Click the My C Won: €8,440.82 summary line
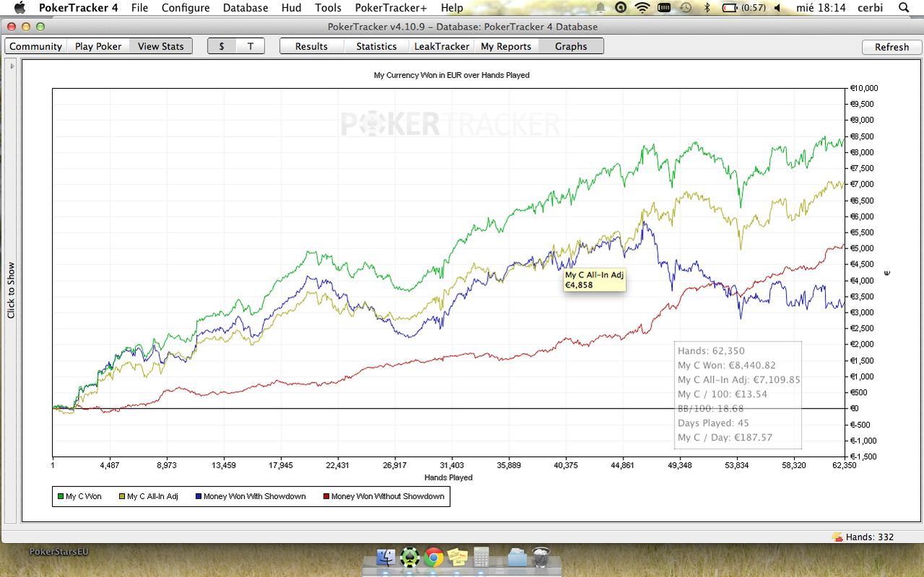Viewport: 924px width, 577px height. (727, 365)
